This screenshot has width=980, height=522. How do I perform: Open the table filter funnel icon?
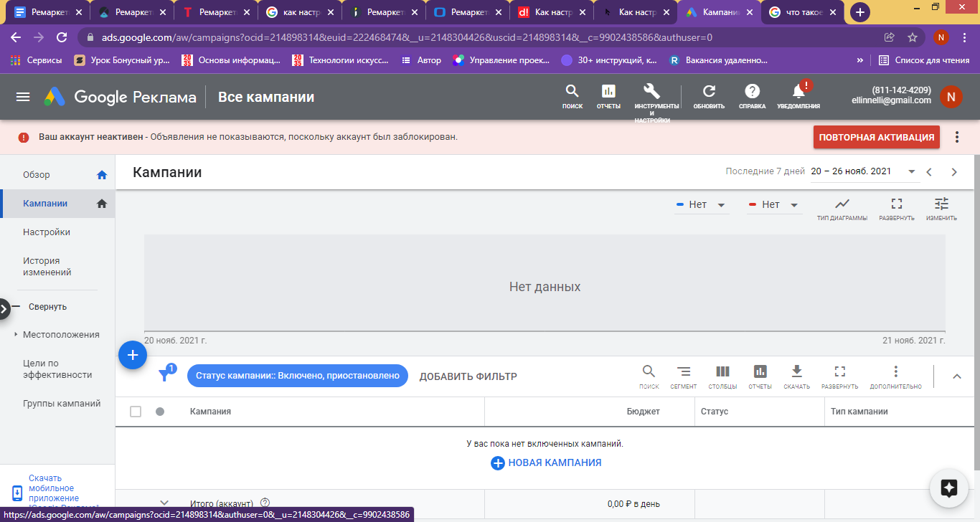point(166,374)
